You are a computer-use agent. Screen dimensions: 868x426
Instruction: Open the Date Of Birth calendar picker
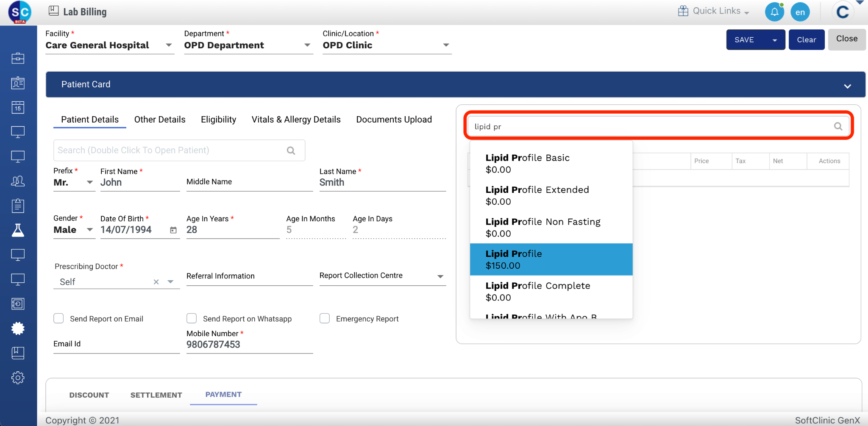[173, 230]
